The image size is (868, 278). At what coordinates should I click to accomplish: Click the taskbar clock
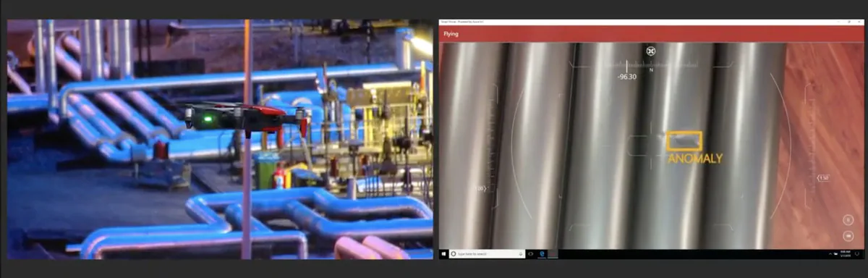tap(846, 254)
